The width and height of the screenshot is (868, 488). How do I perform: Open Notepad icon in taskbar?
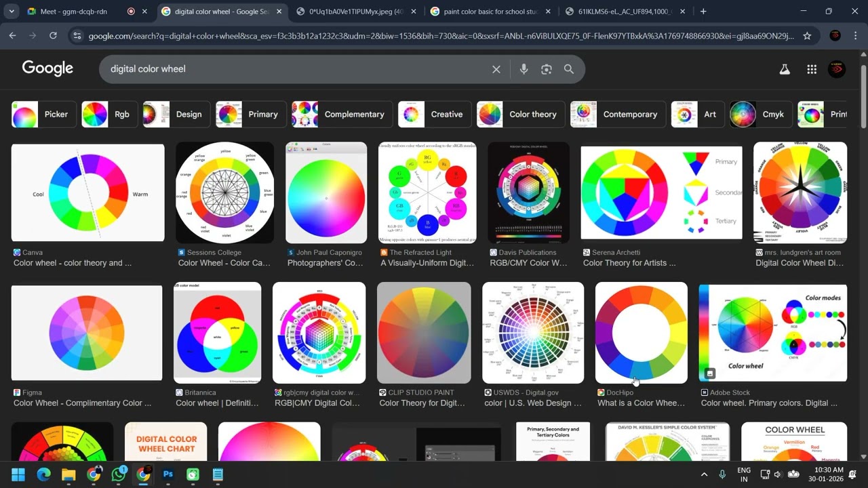(218, 474)
